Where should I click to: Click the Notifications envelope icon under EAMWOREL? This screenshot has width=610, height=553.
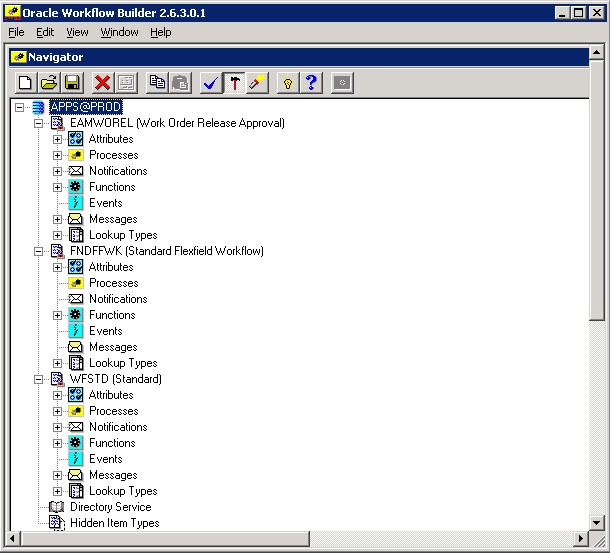point(75,171)
